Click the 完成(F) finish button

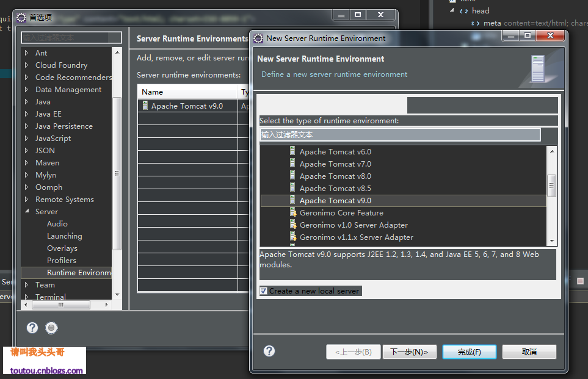(470, 352)
